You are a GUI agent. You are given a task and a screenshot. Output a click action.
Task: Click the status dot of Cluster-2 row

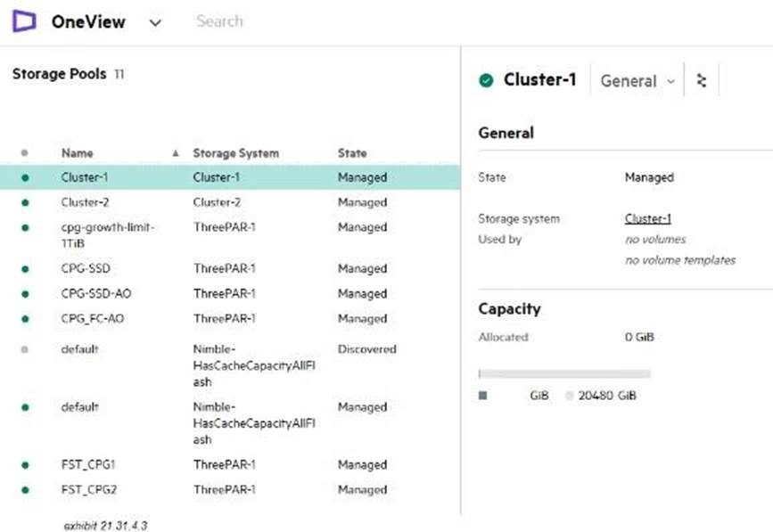(25, 202)
